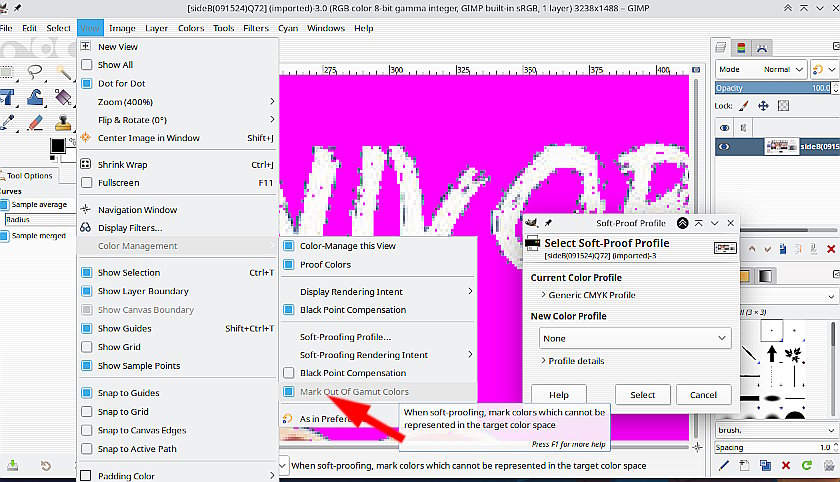The height and width of the screenshot is (482, 840).
Task: Toggle Proof Colors checkbox
Action: 289,265
